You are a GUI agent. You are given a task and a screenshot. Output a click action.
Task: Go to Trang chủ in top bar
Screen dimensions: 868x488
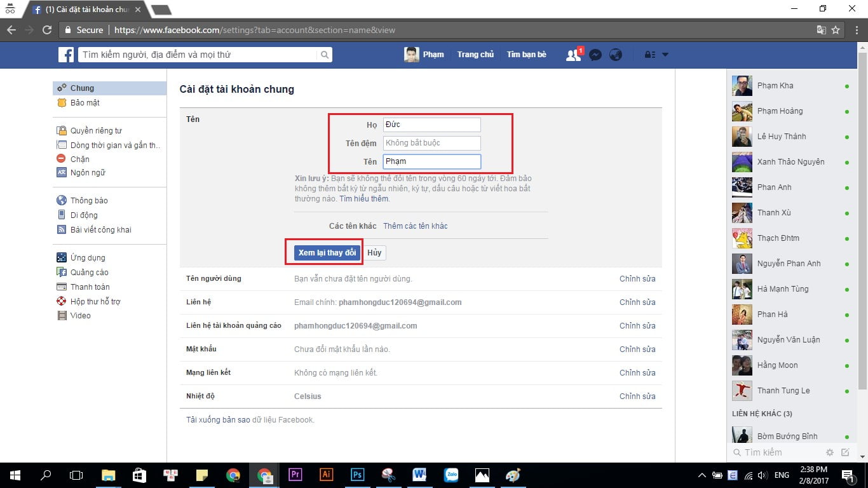(475, 55)
